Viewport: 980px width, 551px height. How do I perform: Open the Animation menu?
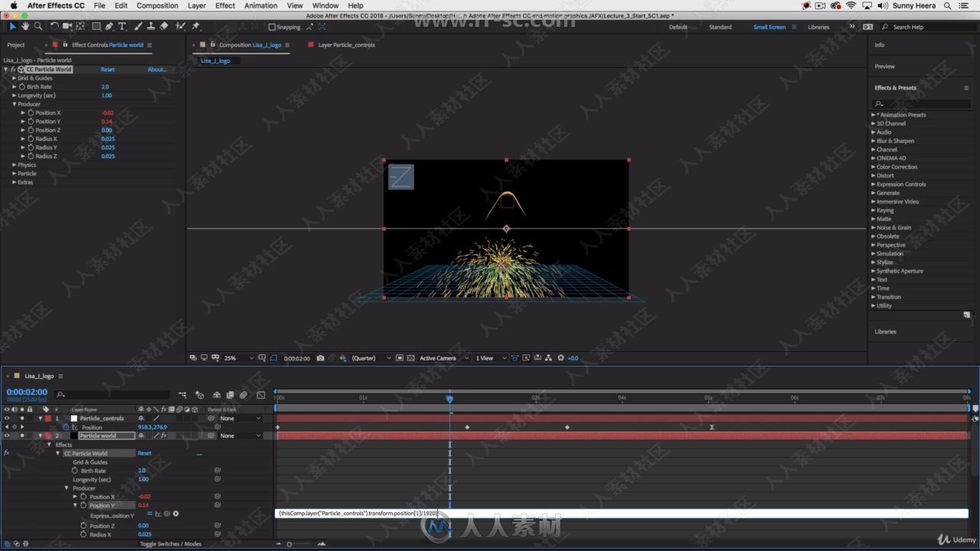tap(261, 5)
